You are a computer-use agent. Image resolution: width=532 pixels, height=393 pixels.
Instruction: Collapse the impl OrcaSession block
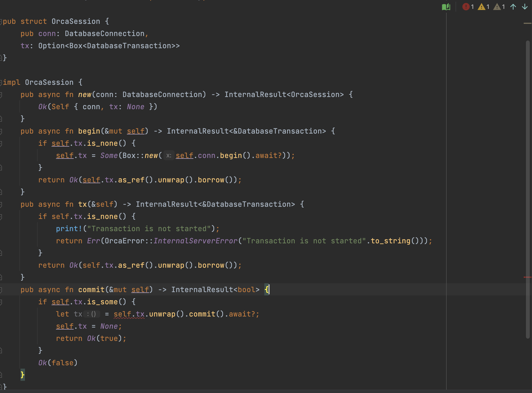[x=1, y=82]
